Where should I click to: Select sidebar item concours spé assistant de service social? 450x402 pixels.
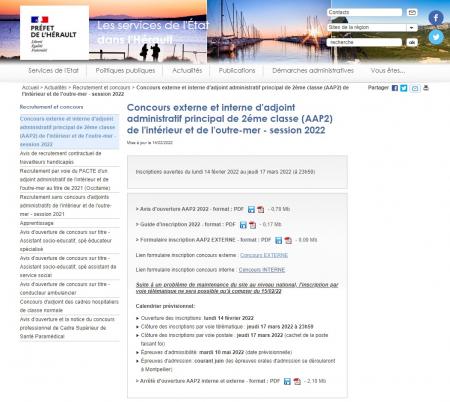click(x=69, y=267)
